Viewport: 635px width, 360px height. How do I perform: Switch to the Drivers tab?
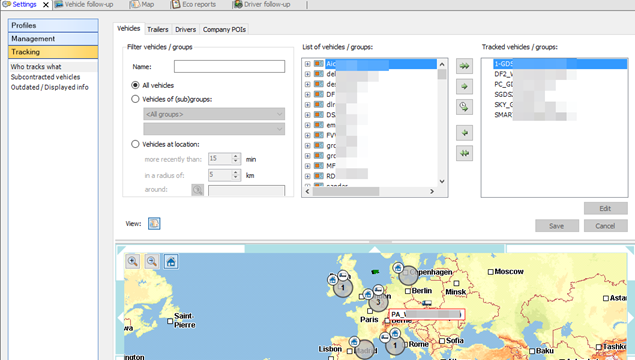point(185,29)
